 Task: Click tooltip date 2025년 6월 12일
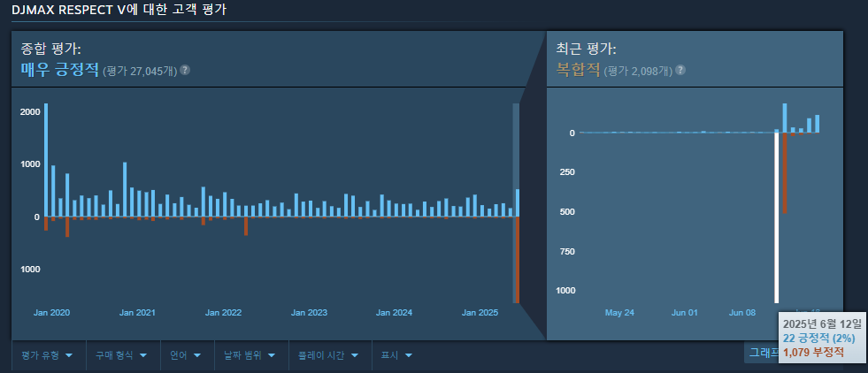point(823,324)
